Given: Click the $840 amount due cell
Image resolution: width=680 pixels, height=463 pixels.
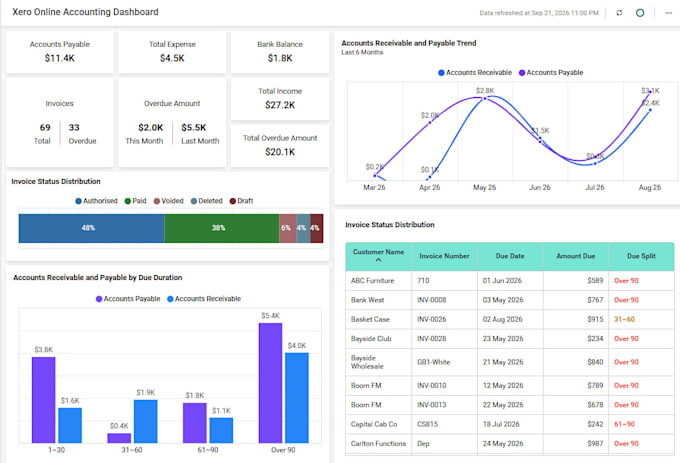Looking at the screenshot, I should click(575, 362).
